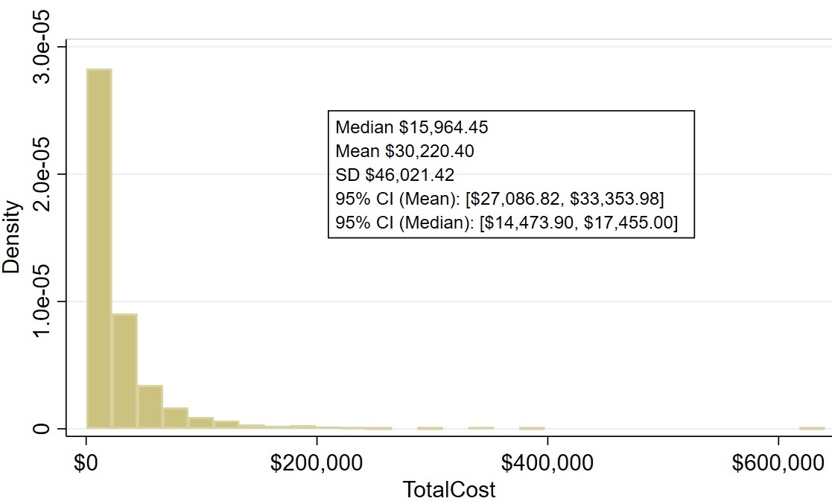Select the $400,000 x-axis label
Image resolution: width=832 pixels, height=504 pixels.
pos(547,463)
